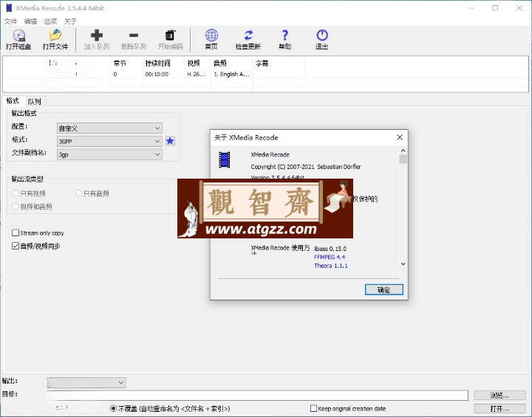The height and width of the screenshot is (417, 532).
Task: Click the Duration (持续时间) column header
Action: [x=163, y=63]
